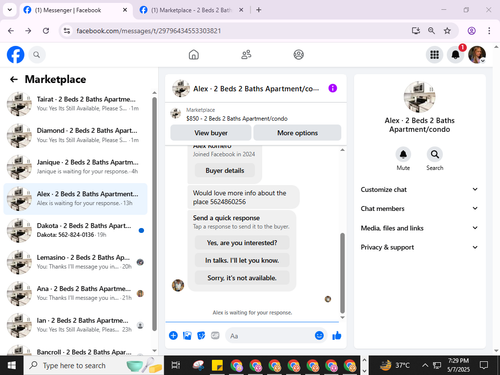Open the Ana conversation
Viewport: 500px width, 375px height.
pyautogui.click(x=76, y=293)
